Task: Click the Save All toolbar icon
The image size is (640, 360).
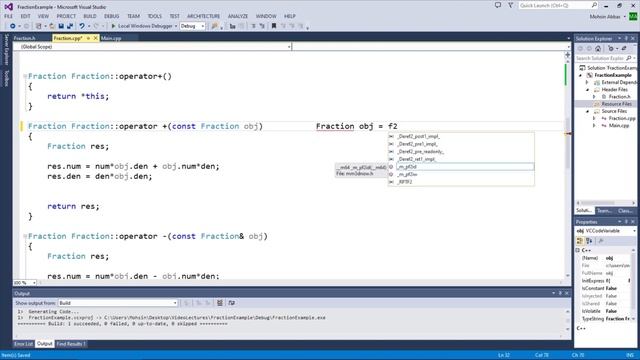Action: (x=70, y=26)
